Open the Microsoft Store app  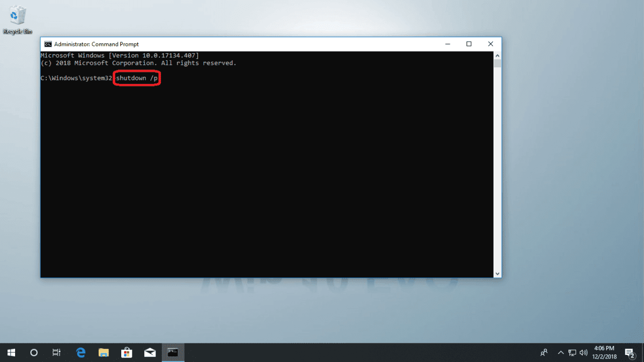(x=127, y=352)
